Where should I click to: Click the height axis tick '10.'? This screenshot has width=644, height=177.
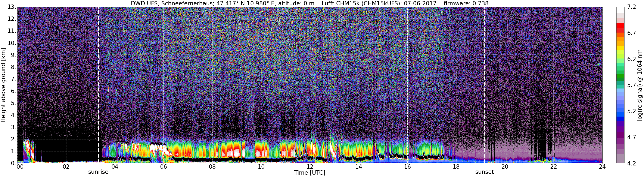coord(12,43)
